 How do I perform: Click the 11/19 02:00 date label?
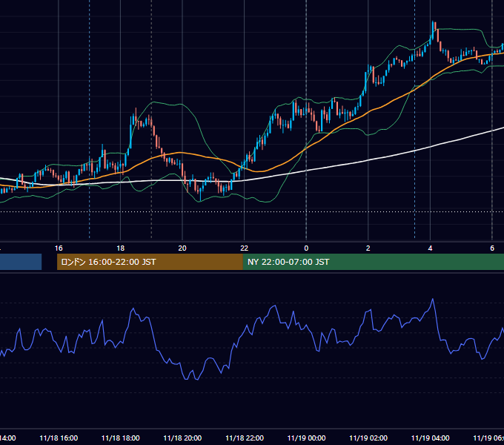pos(368,438)
